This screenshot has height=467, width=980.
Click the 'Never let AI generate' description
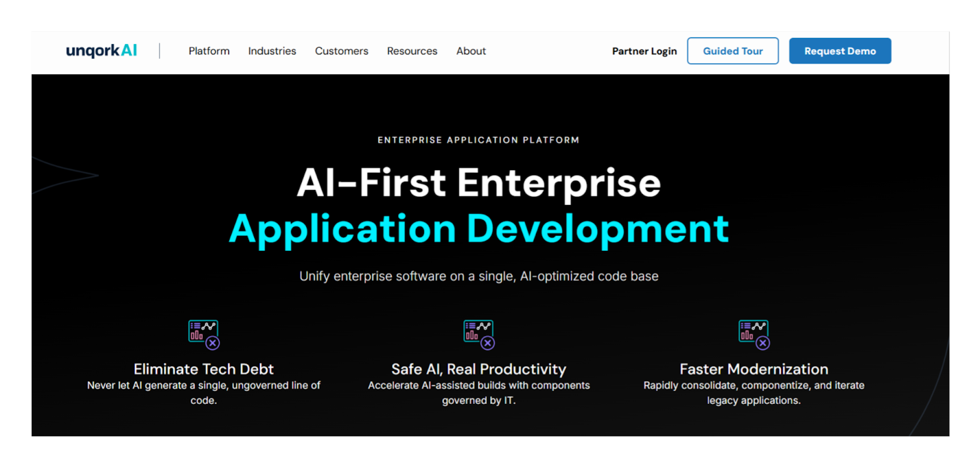(x=203, y=392)
